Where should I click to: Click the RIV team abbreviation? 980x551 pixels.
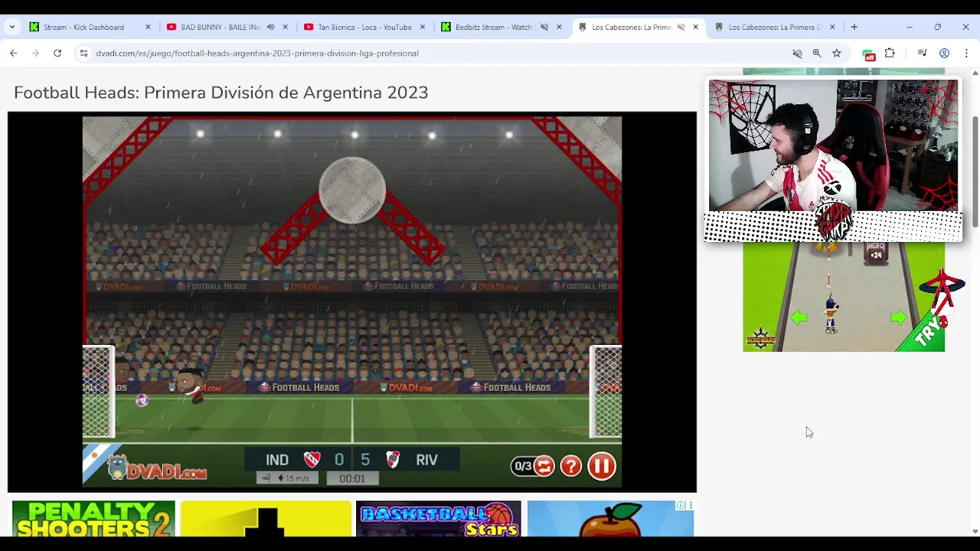pos(426,460)
